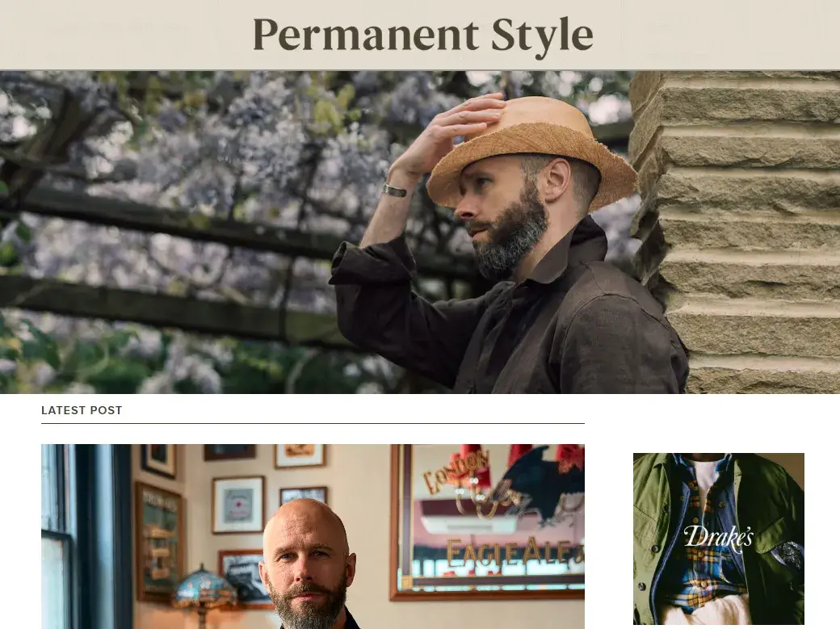Screen dimensions: 840x629
Task: Open the latest post featured photo
Action: pyautogui.click(x=313, y=536)
